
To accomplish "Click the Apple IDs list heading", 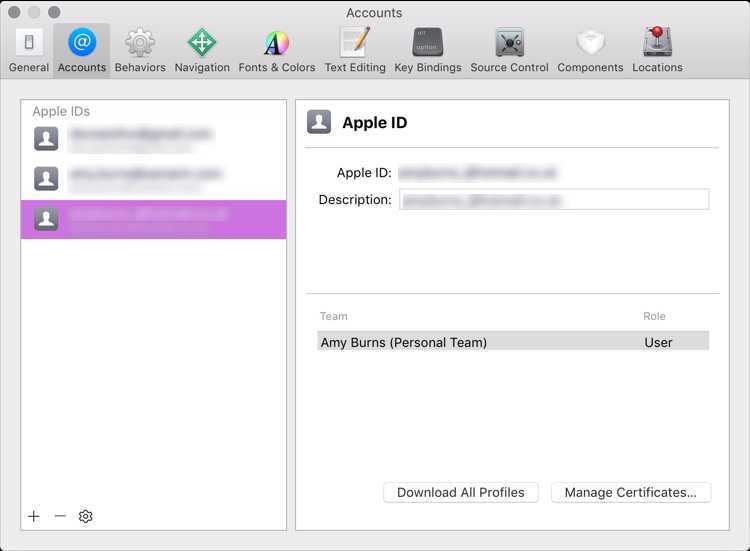I will tap(61, 111).
